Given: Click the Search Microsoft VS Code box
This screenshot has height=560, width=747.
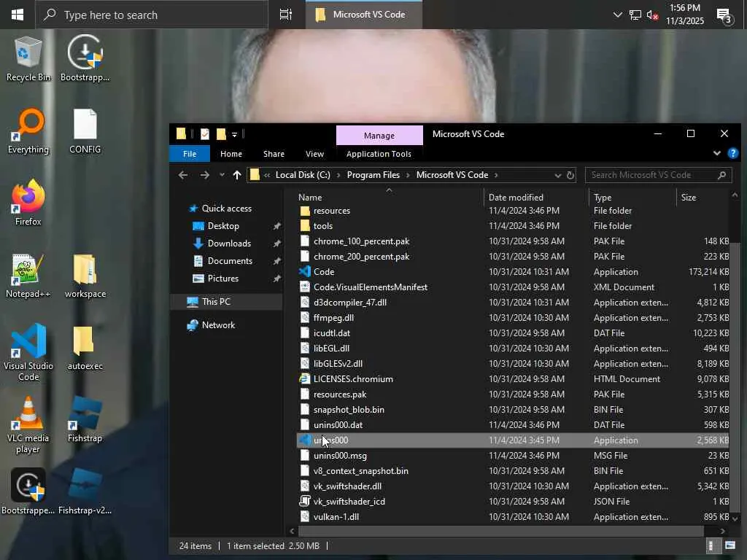Looking at the screenshot, I should (659, 175).
